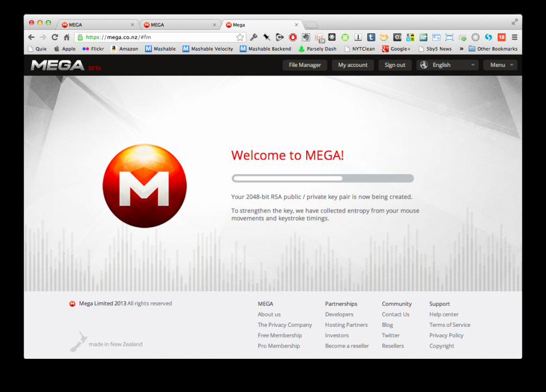Image resolution: width=546 pixels, height=392 pixels.
Task: Open the Quix bookmark
Action: click(37, 49)
